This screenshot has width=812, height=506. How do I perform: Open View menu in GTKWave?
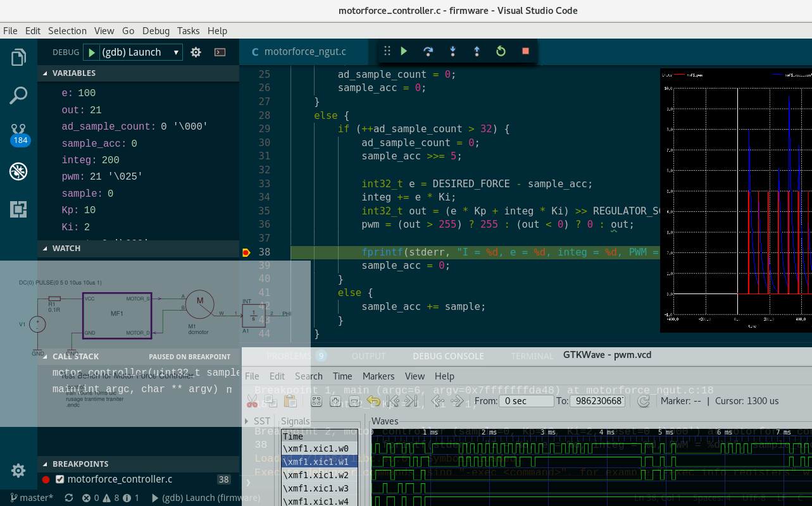tap(415, 376)
